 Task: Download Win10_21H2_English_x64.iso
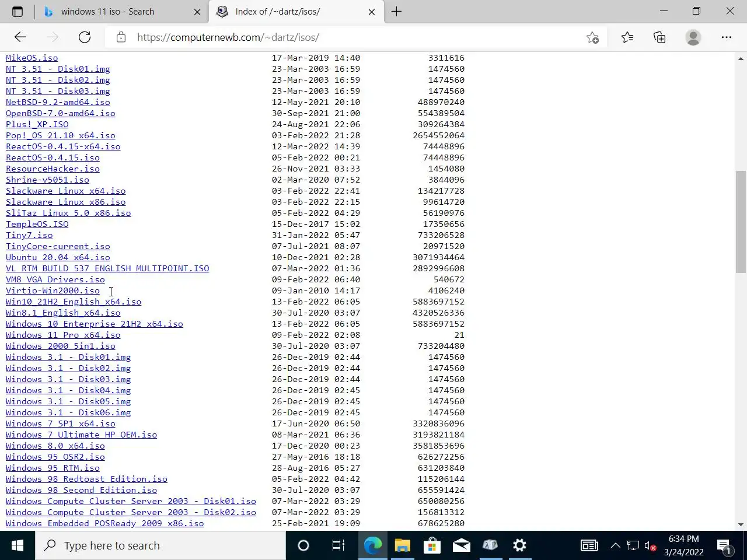point(74,302)
